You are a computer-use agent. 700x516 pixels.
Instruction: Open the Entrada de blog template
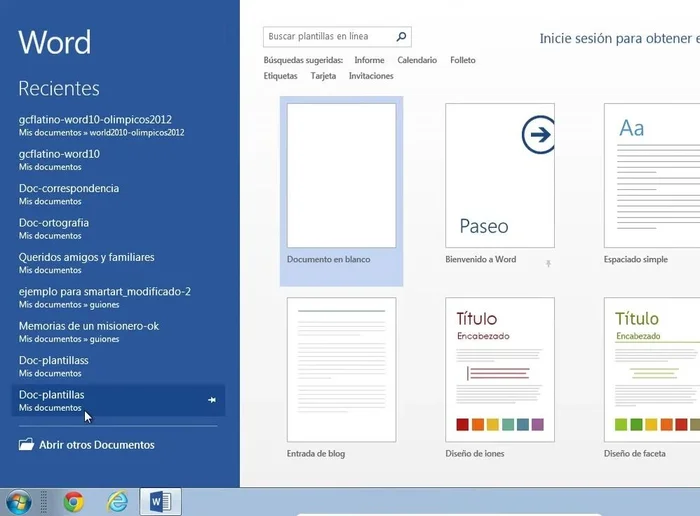pyautogui.click(x=341, y=369)
